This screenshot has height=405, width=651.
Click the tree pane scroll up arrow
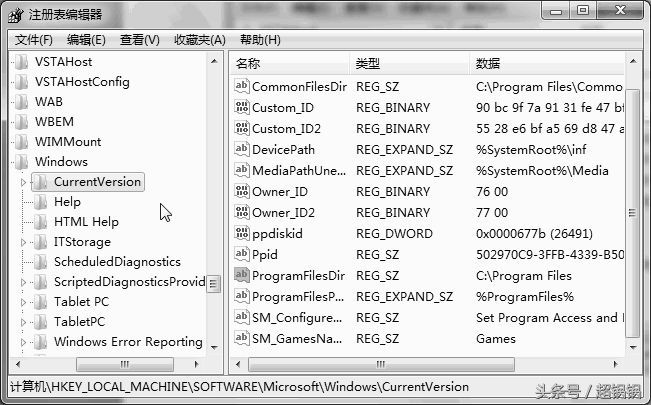pos(214,61)
